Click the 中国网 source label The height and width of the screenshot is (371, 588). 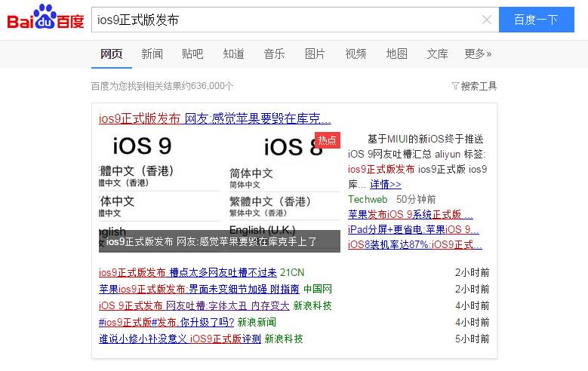[x=318, y=289]
